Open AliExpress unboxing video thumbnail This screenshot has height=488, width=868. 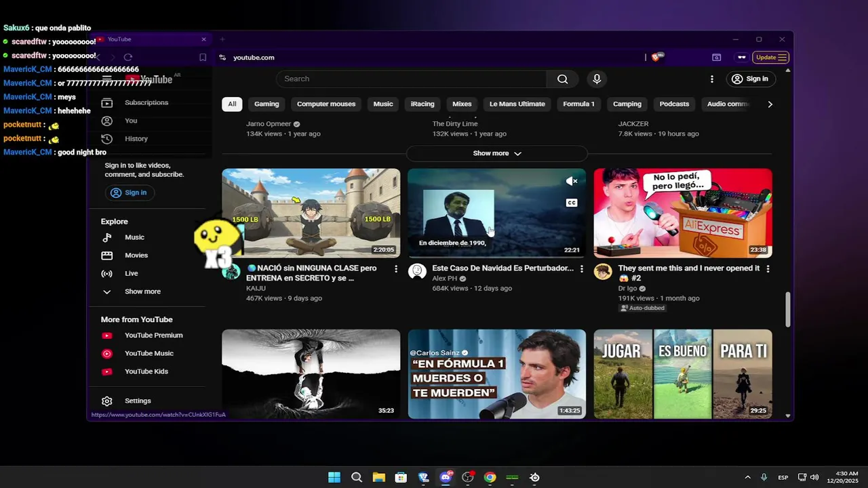[x=683, y=213]
